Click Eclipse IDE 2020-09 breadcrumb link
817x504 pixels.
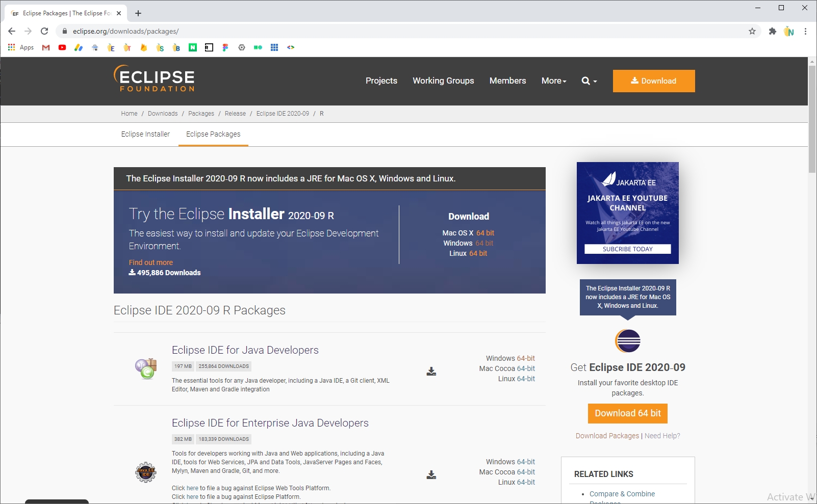point(283,114)
